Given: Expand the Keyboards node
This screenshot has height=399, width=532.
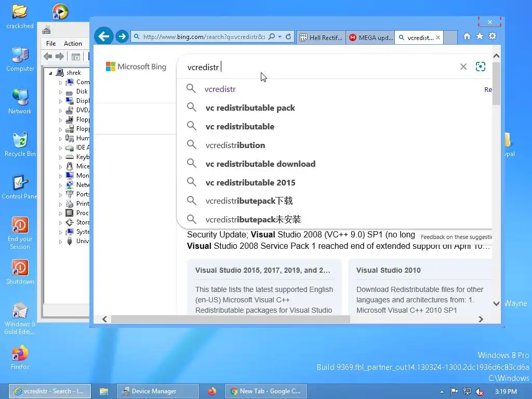Looking at the screenshot, I should click(x=60, y=157).
